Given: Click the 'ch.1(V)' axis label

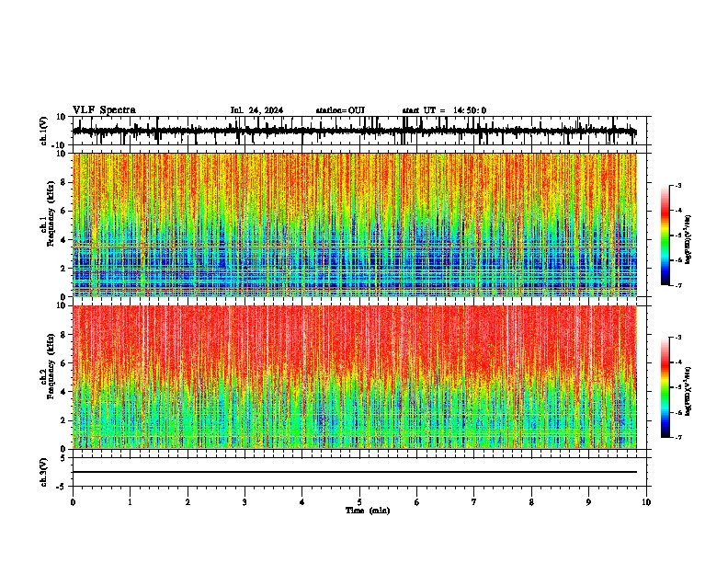Looking at the screenshot, I should click(44, 131).
